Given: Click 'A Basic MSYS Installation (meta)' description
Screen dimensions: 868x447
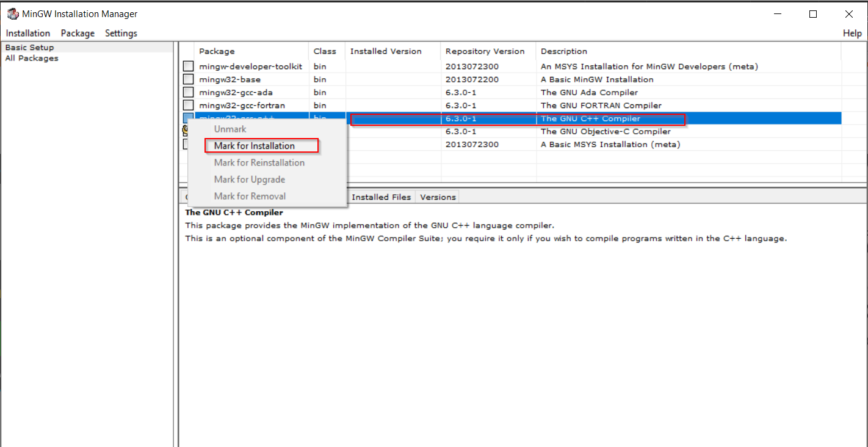Looking at the screenshot, I should pyautogui.click(x=610, y=145).
